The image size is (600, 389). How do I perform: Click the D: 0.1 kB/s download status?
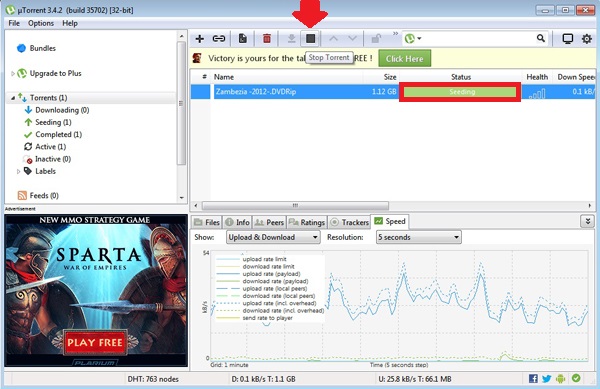tap(263, 379)
